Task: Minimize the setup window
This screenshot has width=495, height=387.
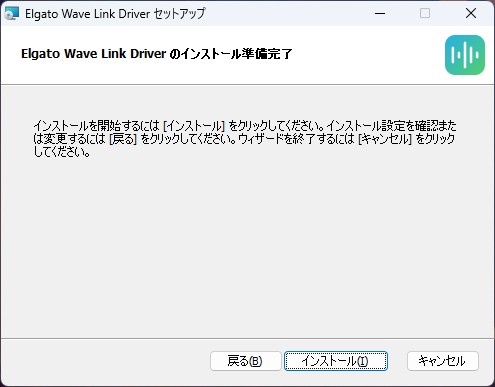Action: point(380,13)
